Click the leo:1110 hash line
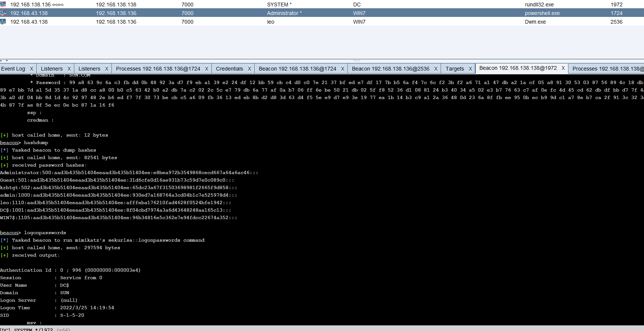 116,203
